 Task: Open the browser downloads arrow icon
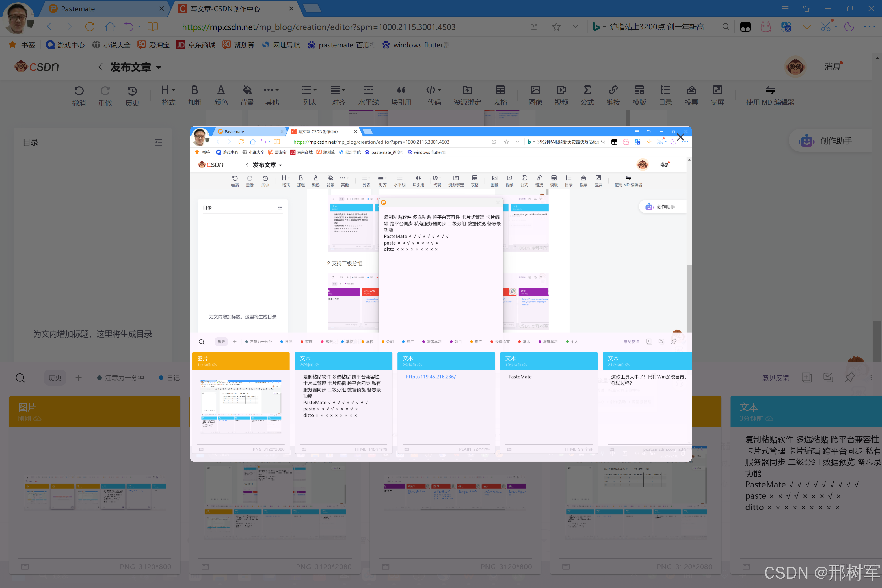pos(806,27)
